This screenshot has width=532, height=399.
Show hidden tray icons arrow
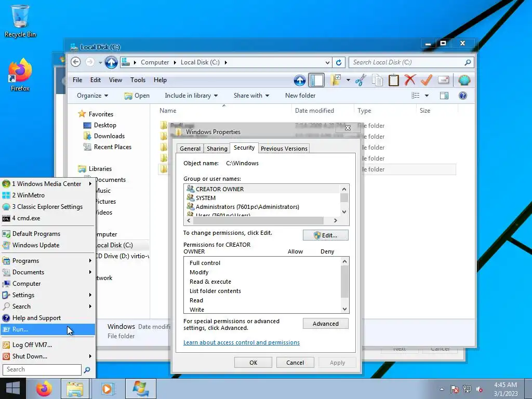click(442, 389)
